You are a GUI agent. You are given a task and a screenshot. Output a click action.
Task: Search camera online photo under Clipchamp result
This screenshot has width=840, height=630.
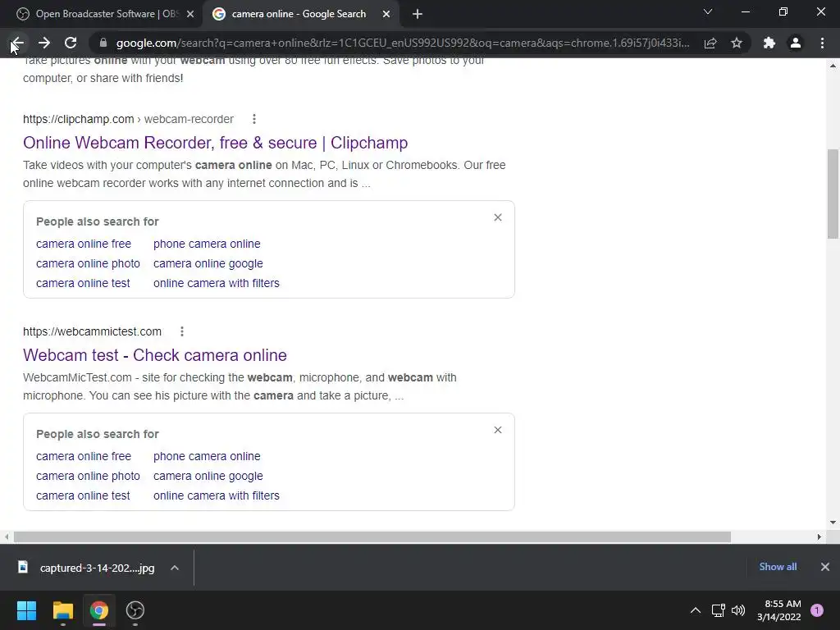click(x=88, y=263)
